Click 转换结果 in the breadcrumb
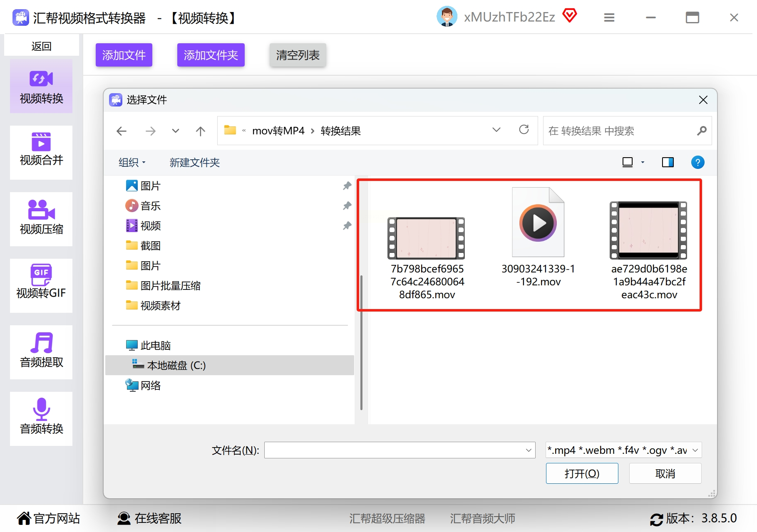 click(340, 131)
